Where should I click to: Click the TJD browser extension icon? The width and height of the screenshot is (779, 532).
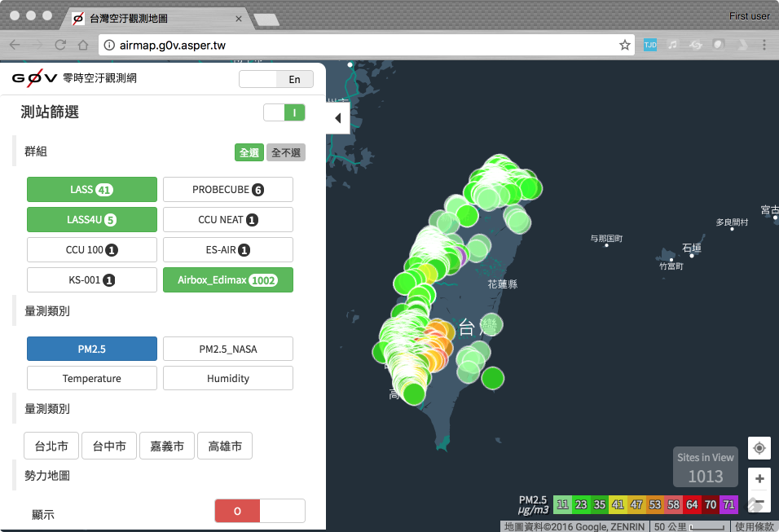[x=649, y=45]
